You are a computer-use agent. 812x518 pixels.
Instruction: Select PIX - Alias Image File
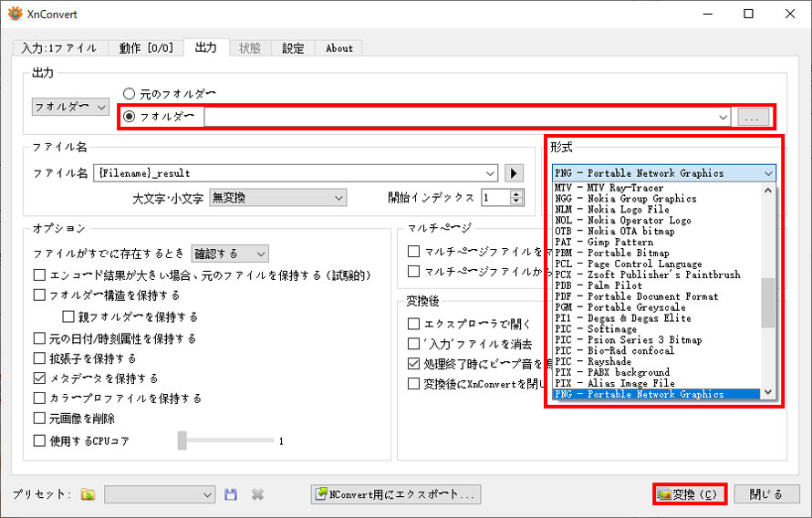(657, 383)
